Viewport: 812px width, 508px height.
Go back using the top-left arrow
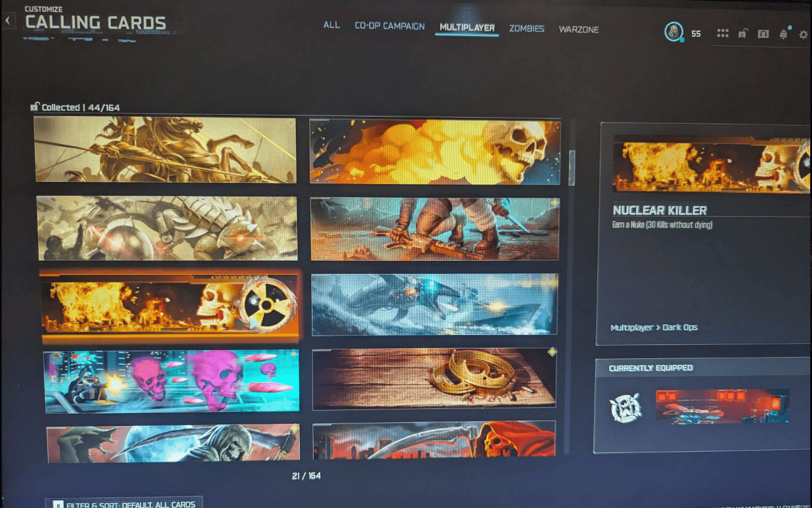click(8, 21)
